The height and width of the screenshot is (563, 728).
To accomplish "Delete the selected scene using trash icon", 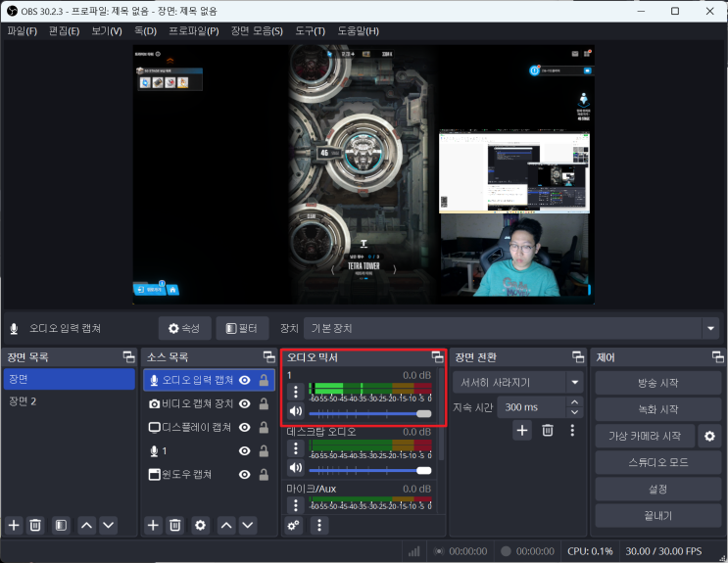I will (x=35, y=526).
